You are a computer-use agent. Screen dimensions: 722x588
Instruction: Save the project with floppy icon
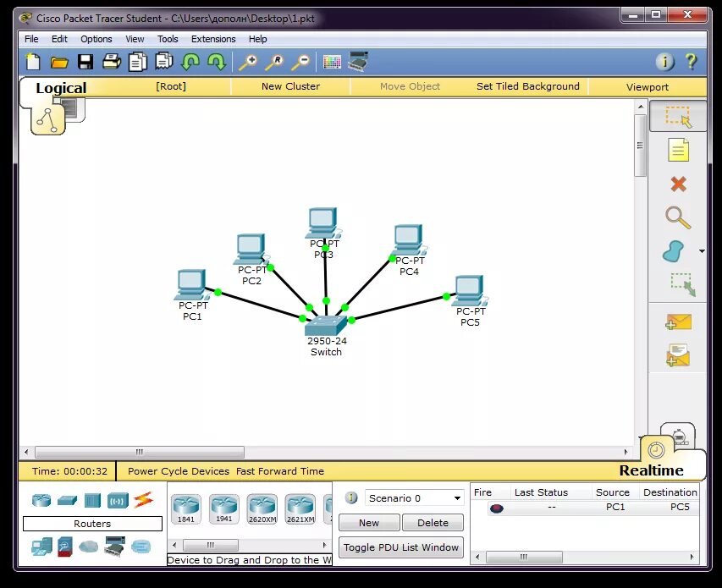click(x=85, y=62)
